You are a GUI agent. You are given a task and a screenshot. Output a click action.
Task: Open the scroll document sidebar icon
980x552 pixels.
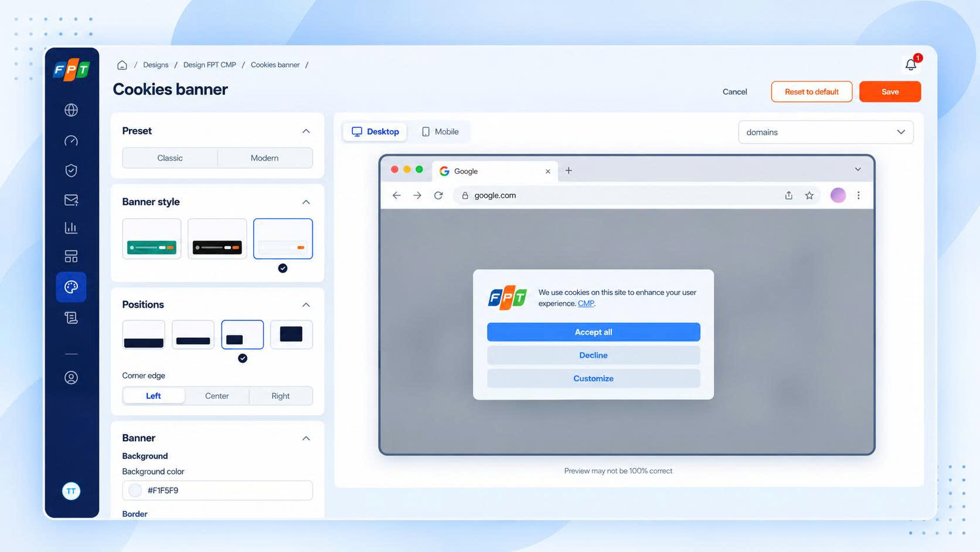(71, 318)
